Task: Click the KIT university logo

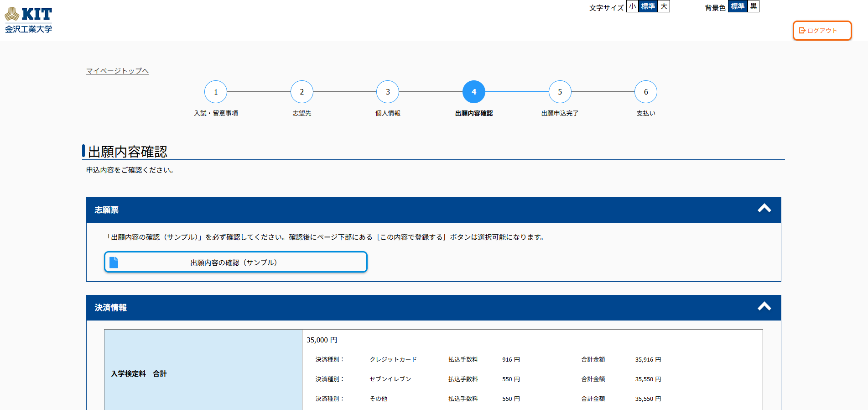Action: (28, 20)
